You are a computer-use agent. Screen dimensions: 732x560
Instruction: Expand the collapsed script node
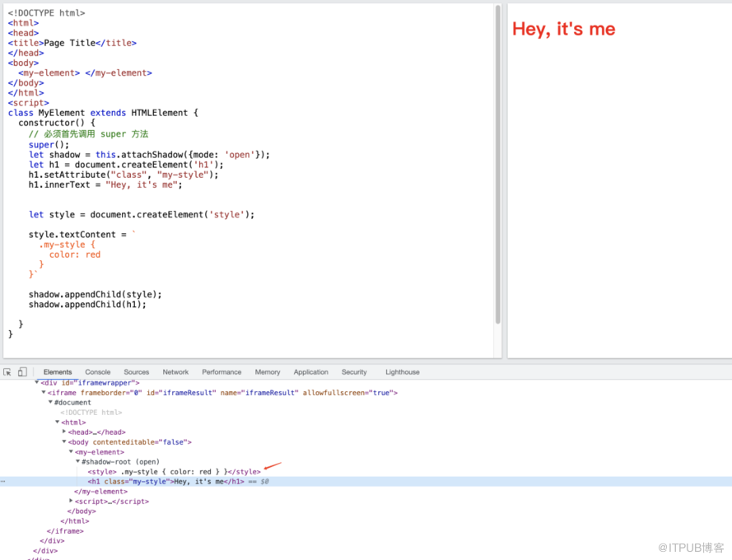[71, 502]
